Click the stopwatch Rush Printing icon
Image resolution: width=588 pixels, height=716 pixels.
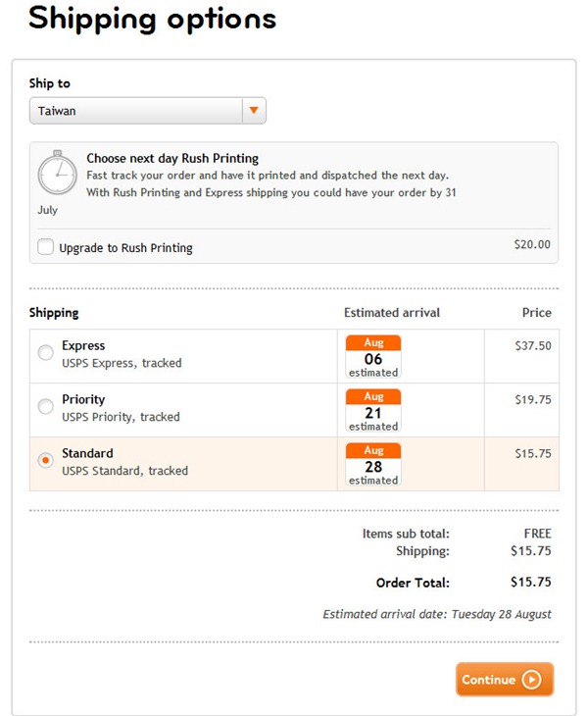[57, 172]
